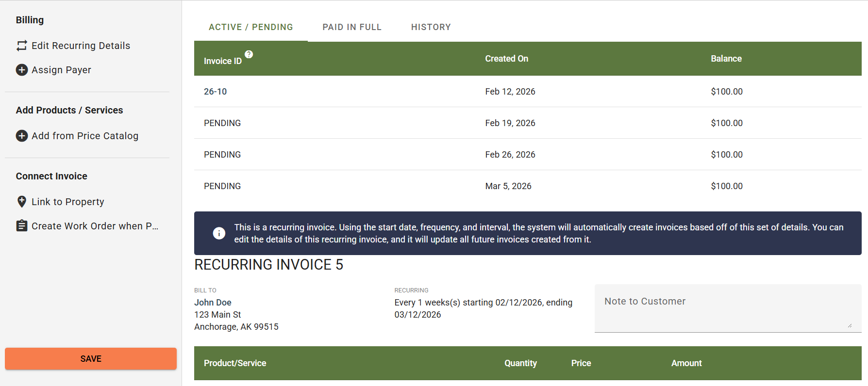Click the Created On column header

(507, 59)
